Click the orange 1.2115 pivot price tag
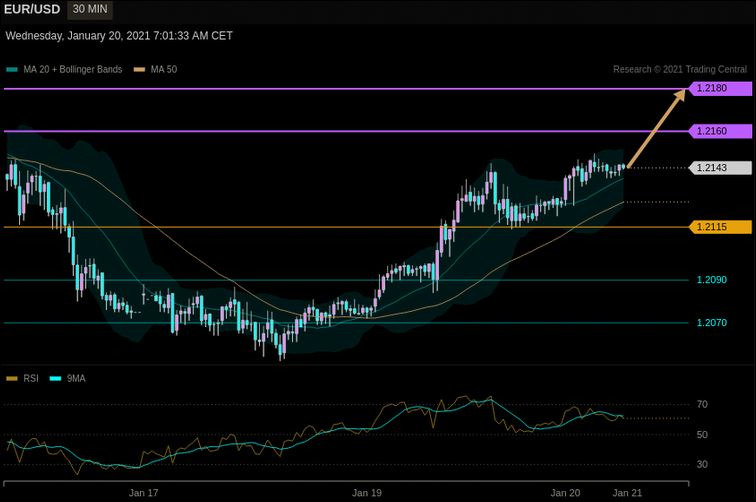Viewport: 756px width, 502px height. (720, 227)
